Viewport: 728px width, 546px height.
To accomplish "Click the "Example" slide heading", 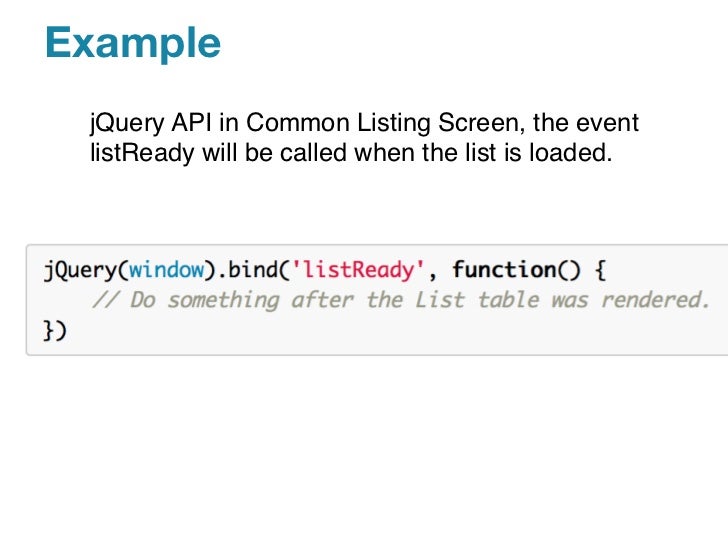I will pyautogui.click(x=132, y=43).
